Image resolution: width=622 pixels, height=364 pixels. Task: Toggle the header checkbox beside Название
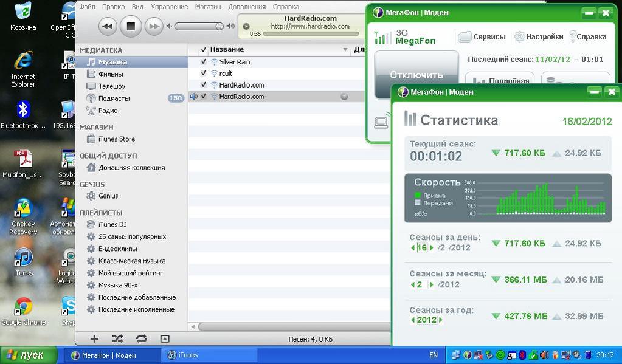(204, 50)
